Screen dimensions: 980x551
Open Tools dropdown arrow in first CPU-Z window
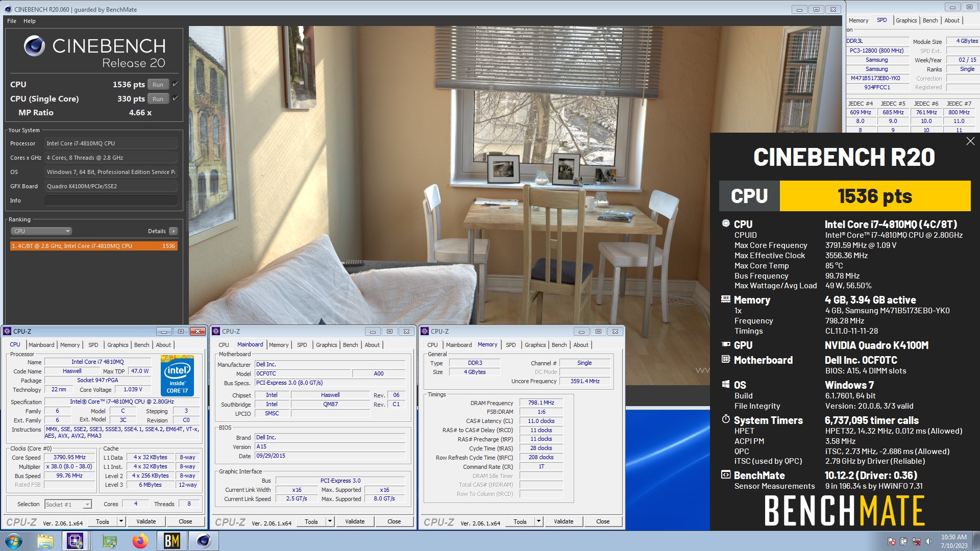click(121, 521)
